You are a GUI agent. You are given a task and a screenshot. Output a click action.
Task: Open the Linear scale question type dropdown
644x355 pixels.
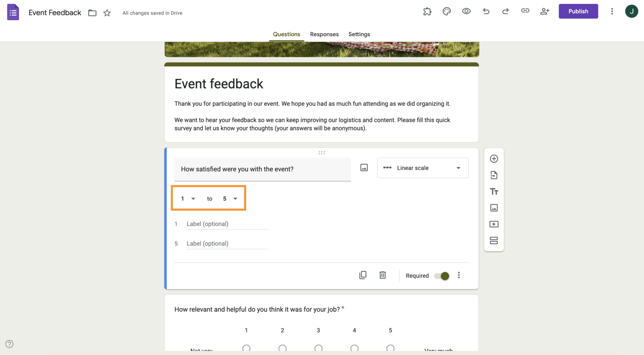pos(422,168)
